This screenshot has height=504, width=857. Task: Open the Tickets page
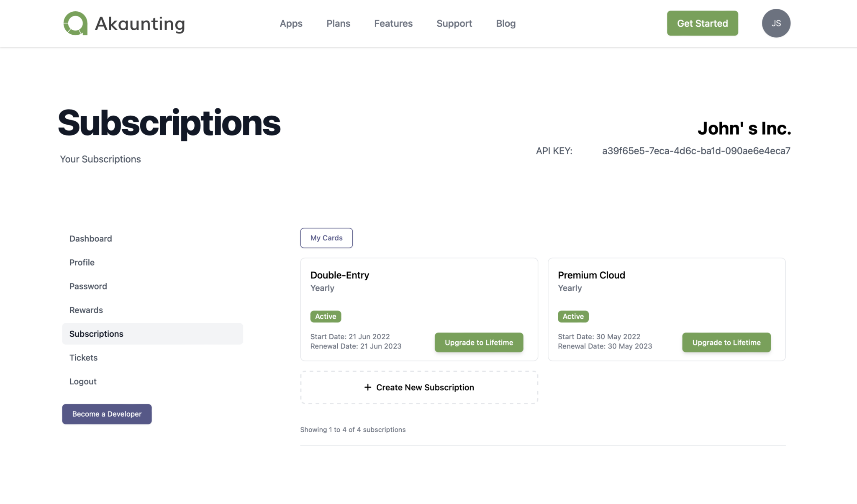(x=83, y=358)
